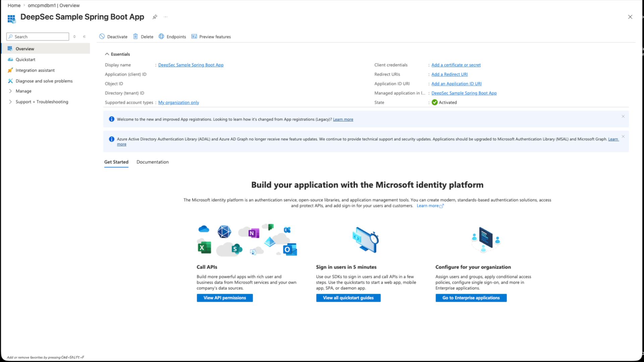This screenshot has width=644, height=362.
Task: Click Add a certificate or secret
Action: (456, 65)
